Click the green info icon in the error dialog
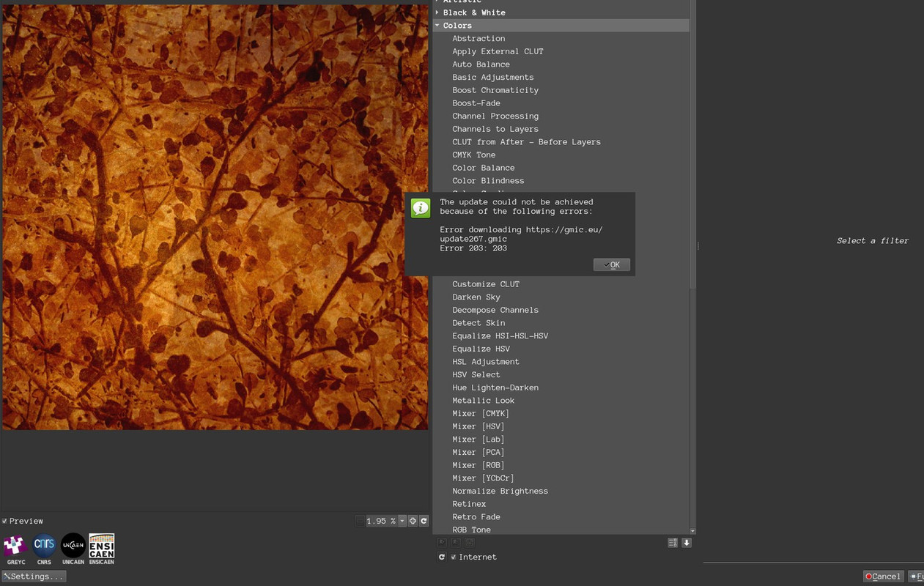Viewport: 924px width, 586px height. pos(421,208)
